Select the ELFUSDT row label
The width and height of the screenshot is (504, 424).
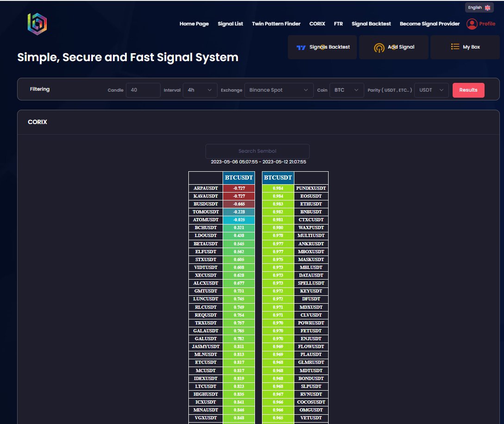[x=205, y=252]
